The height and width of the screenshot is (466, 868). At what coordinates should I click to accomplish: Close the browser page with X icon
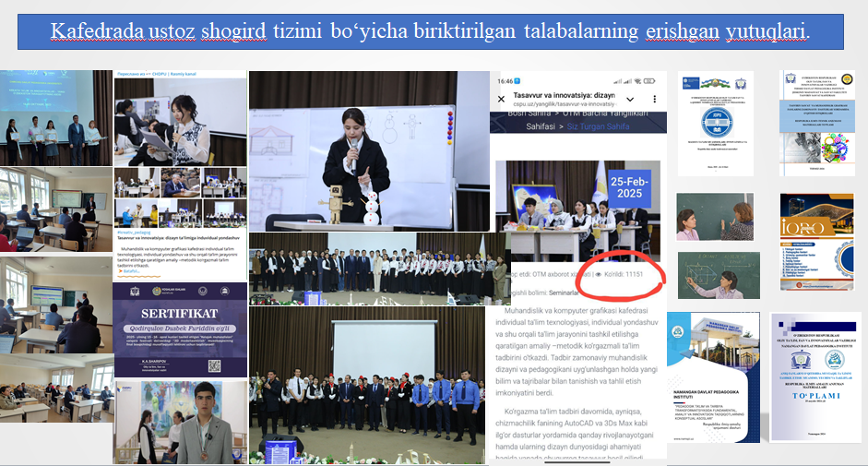tap(501, 99)
